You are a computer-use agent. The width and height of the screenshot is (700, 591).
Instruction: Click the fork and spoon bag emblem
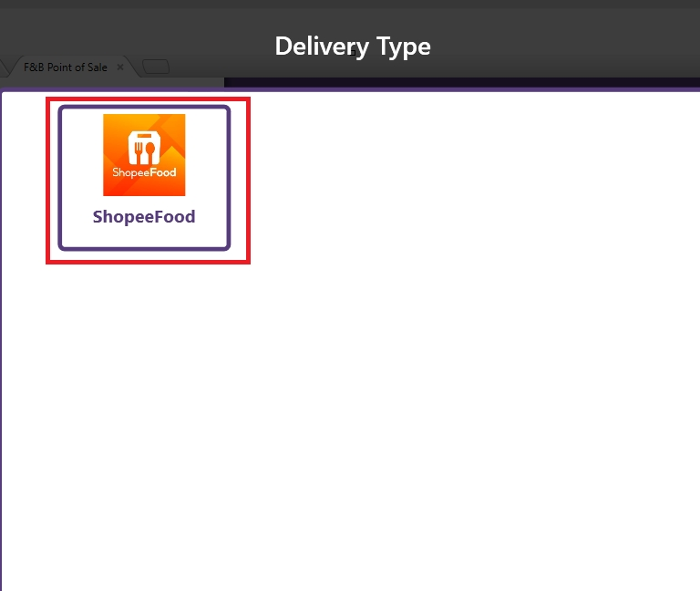coord(144,148)
